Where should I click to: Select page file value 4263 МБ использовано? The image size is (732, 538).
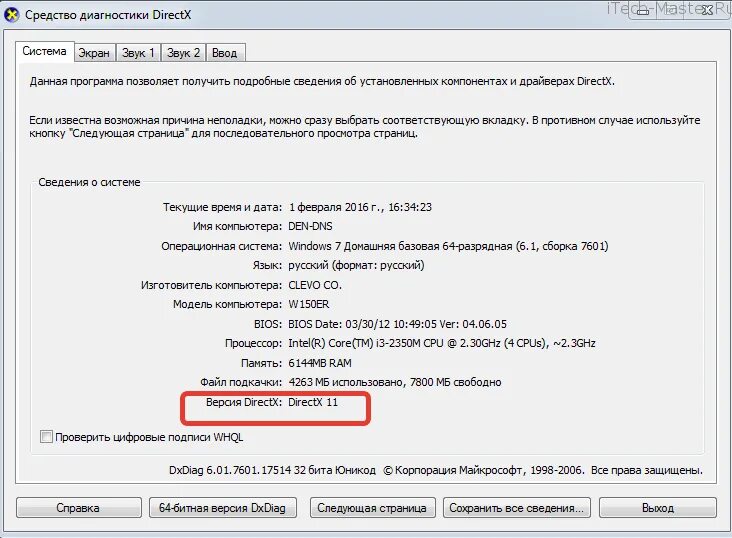pos(395,382)
